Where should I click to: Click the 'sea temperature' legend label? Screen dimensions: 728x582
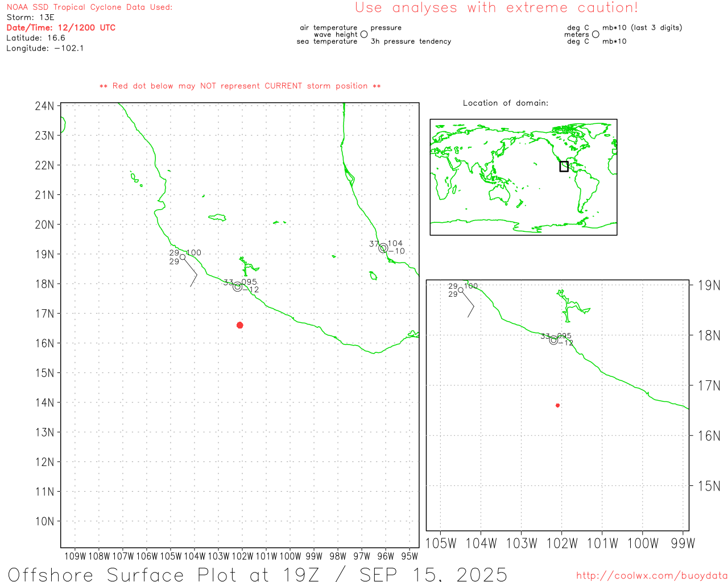coord(327,41)
